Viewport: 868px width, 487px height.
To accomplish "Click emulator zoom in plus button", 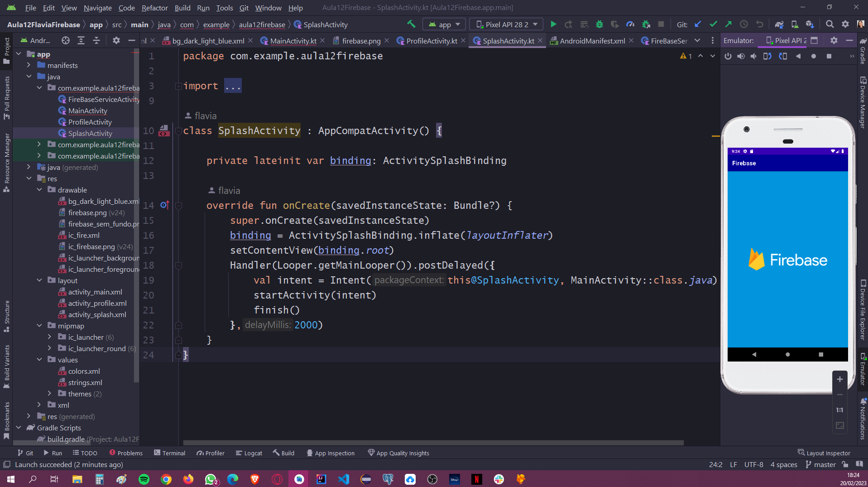I will tap(839, 379).
